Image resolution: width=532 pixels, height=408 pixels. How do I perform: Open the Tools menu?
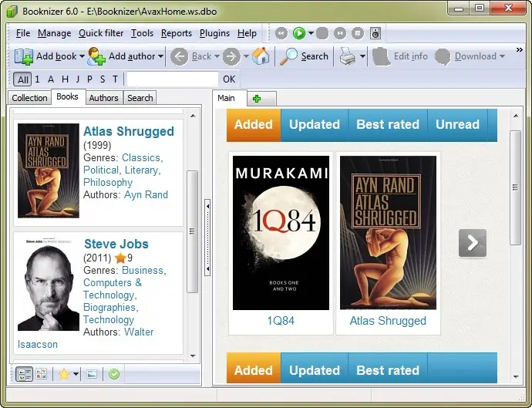click(142, 33)
